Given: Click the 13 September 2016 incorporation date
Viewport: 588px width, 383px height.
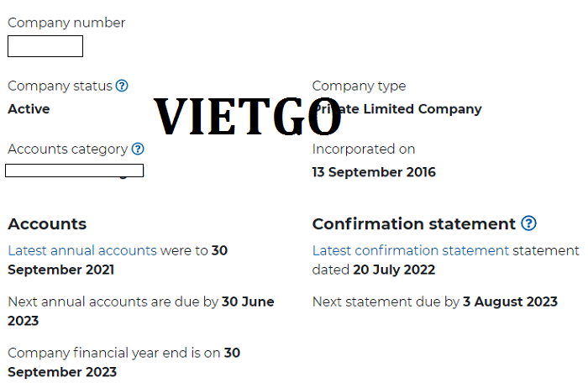Looking at the screenshot, I should coord(374,172).
